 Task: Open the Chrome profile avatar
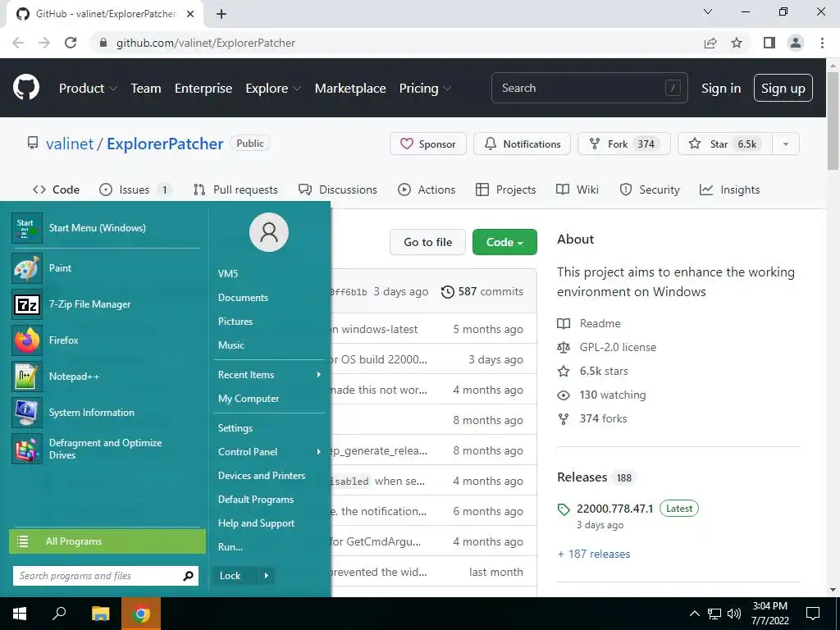click(796, 43)
